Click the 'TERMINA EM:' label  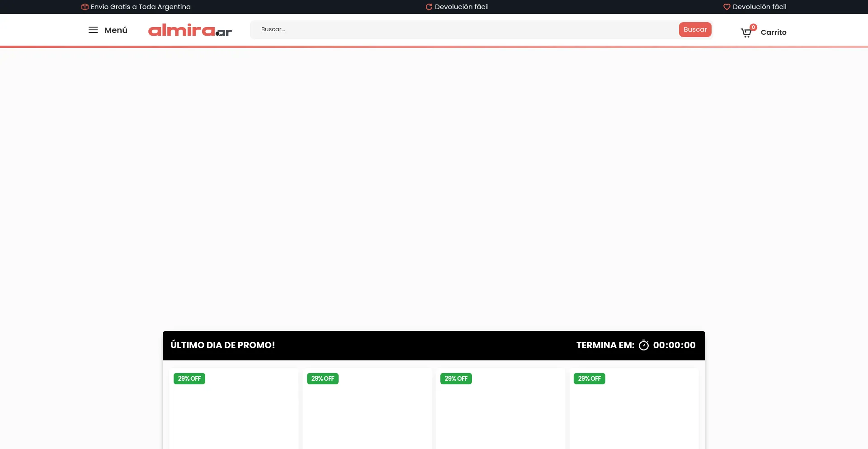tap(605, 345)
